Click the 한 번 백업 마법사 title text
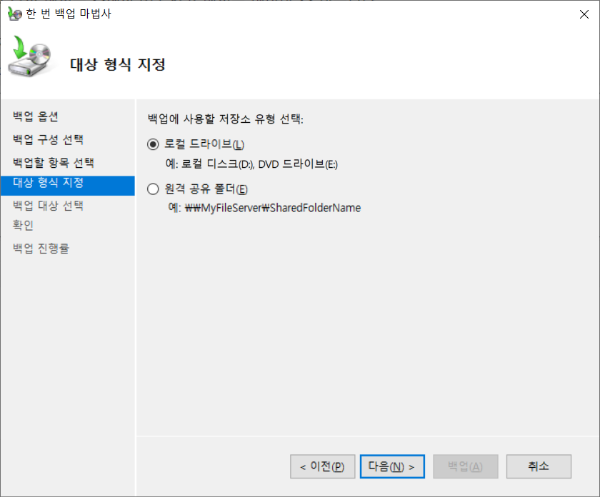Viewport: 600px width, 497px height. (68, 14)
